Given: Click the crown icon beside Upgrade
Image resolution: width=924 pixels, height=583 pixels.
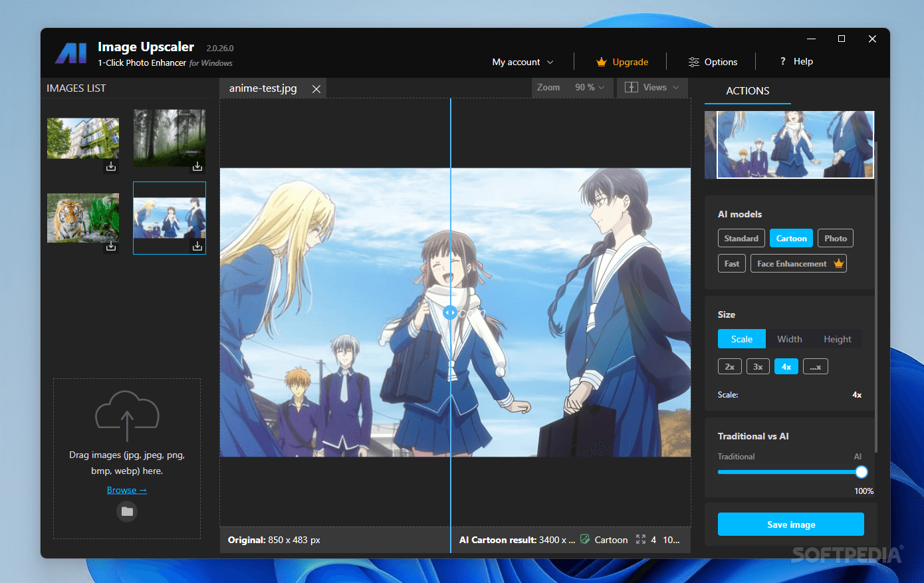Looking at the screenshot, I should coord(602,62).
